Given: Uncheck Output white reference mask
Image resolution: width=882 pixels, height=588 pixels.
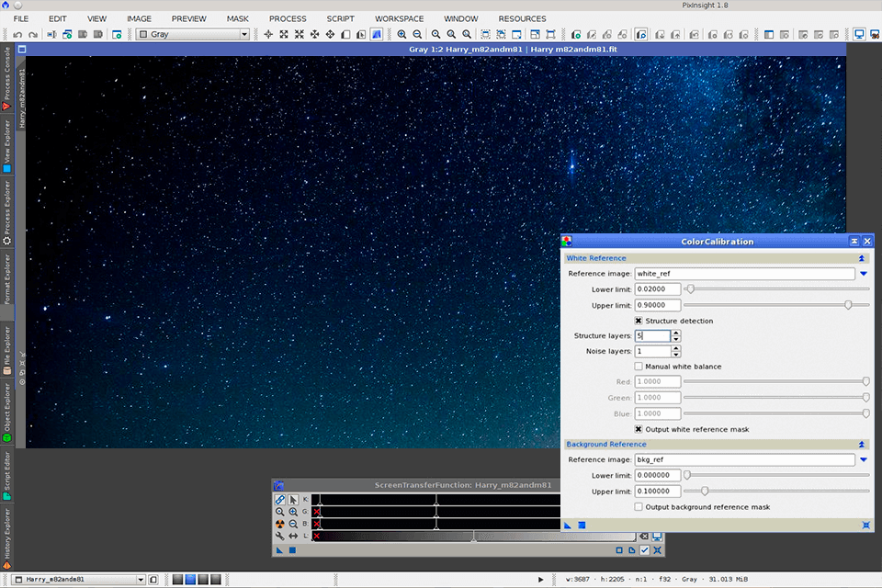Looking at the screenshot, I should [639, 429].
